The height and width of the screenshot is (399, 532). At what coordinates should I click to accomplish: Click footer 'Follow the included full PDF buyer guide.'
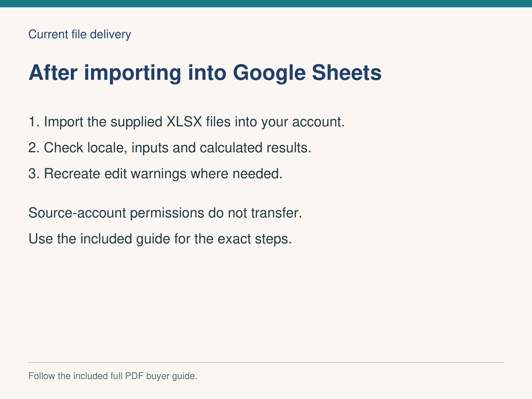click(113, 376)
